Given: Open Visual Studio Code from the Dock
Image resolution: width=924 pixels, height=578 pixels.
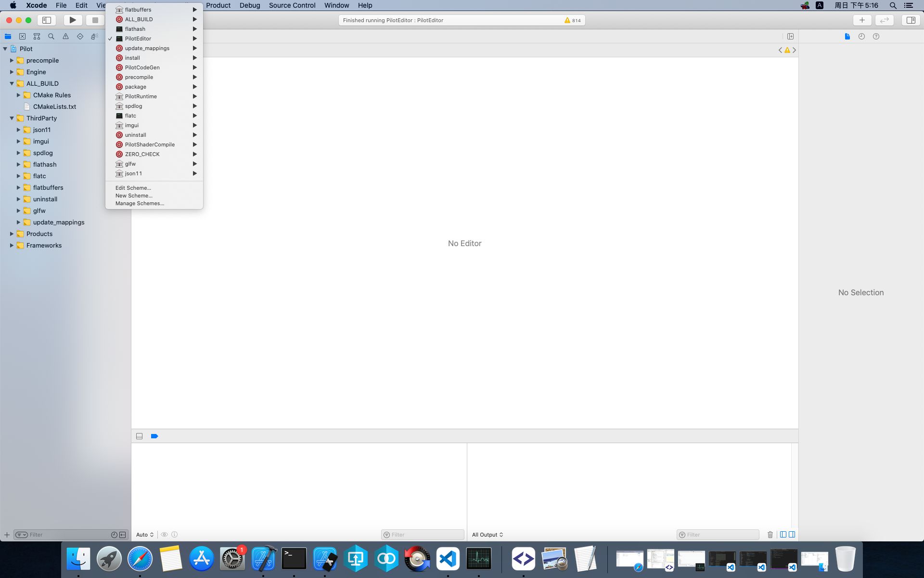Looking at the screenshot, I should tap(448, 559).
